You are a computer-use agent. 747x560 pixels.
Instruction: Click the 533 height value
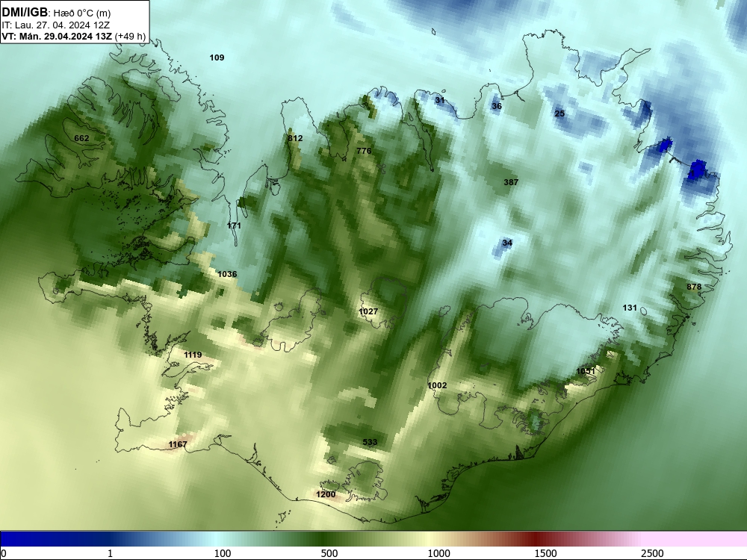tap(371, 442)
